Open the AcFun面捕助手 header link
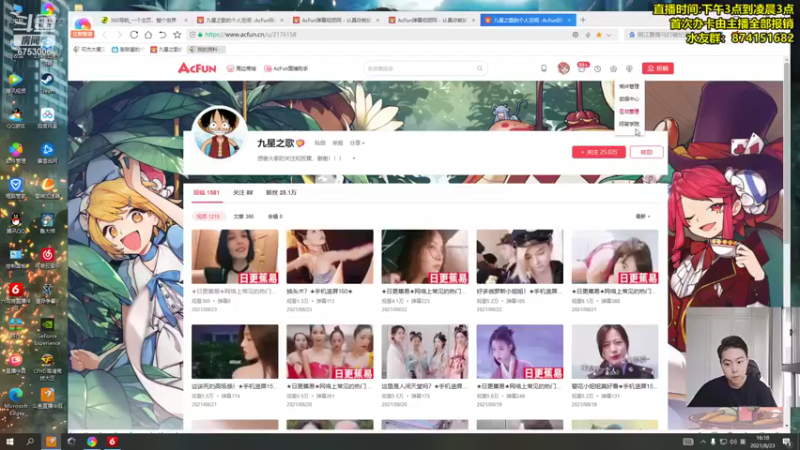The image size is (800, 450). pyautogui.click(x=286, y=68)
